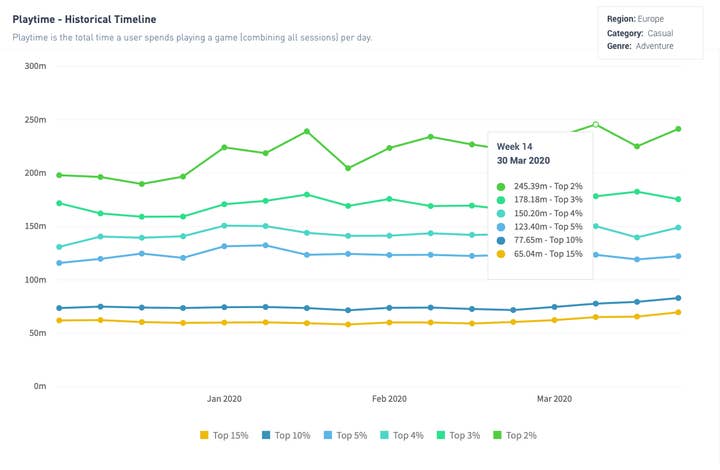Select the highlighted Week 14 Top 2% data point
The width and height of the screenshot is (720, 470).
point(596,124)
